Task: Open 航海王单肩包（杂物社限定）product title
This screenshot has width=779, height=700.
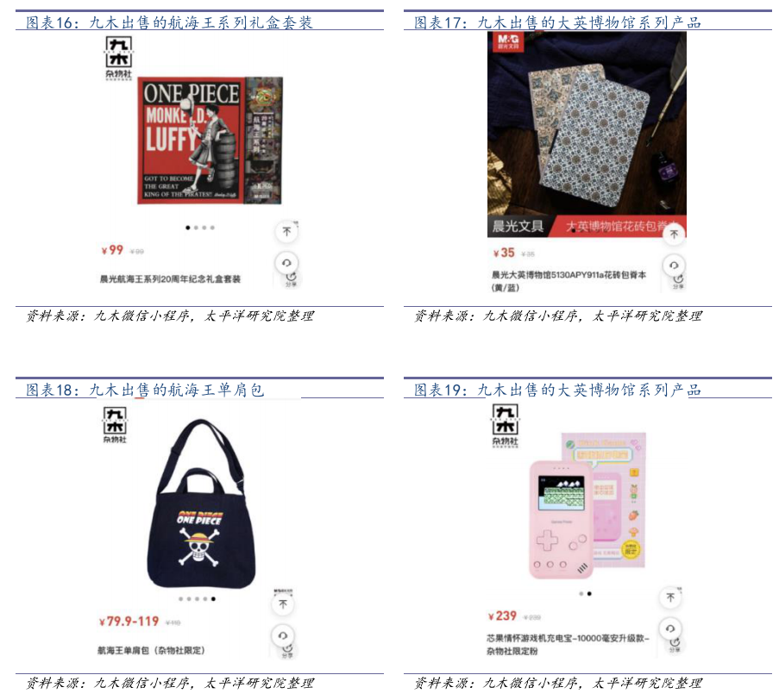Action: [x=151, y=650]
